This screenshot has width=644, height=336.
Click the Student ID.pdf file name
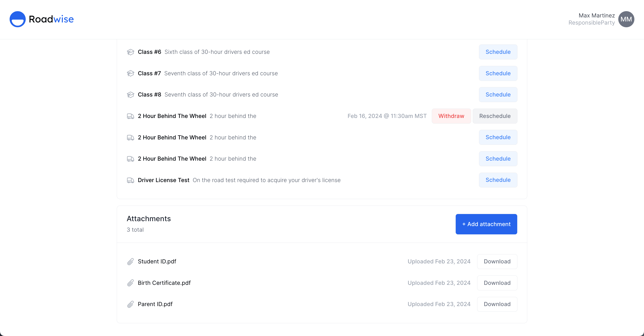click(x=157, y=262)
